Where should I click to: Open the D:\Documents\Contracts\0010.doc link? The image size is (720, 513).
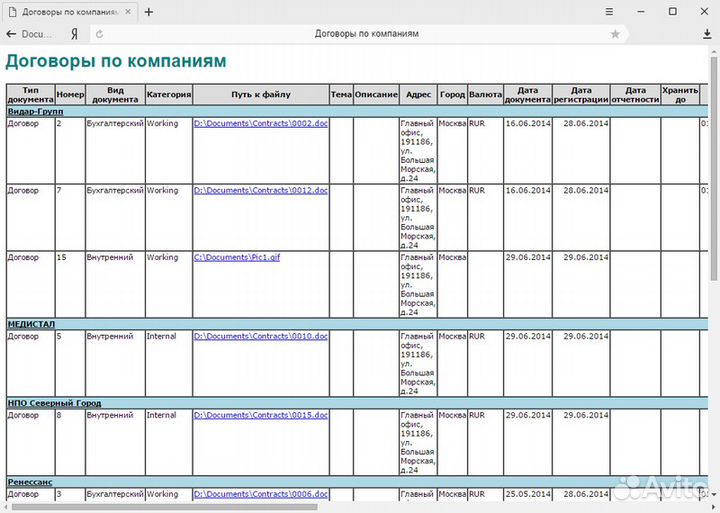pyautogui.click(x=260, y=336)
